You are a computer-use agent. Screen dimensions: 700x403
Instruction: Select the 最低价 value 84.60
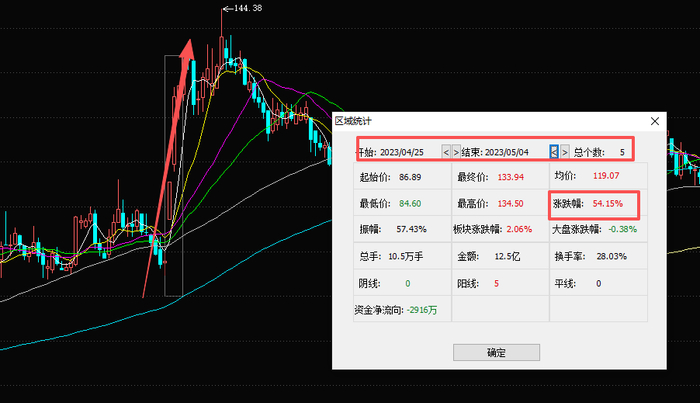[410, 203]
